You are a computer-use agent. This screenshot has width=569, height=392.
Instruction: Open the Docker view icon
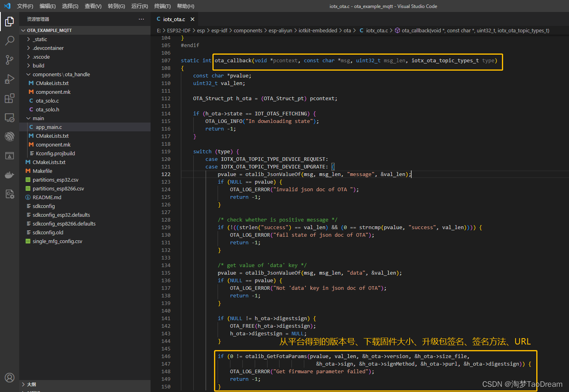pos(10,175)
